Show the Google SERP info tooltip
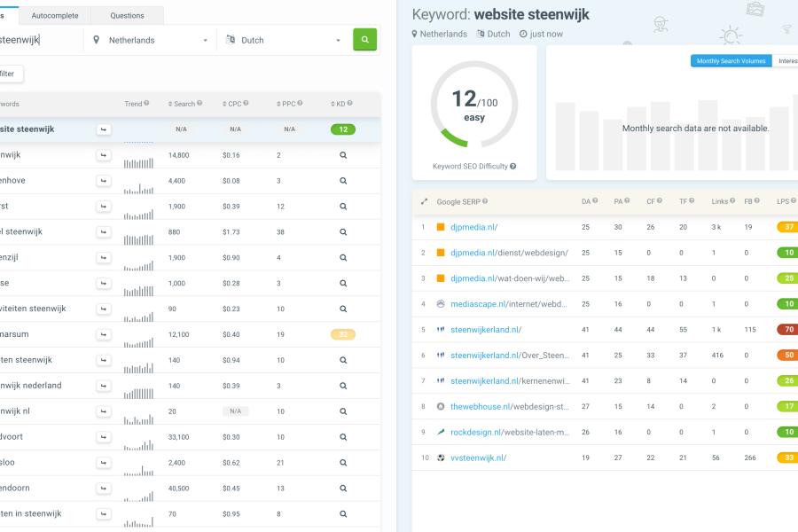The image size is (798, 532). 485,201
